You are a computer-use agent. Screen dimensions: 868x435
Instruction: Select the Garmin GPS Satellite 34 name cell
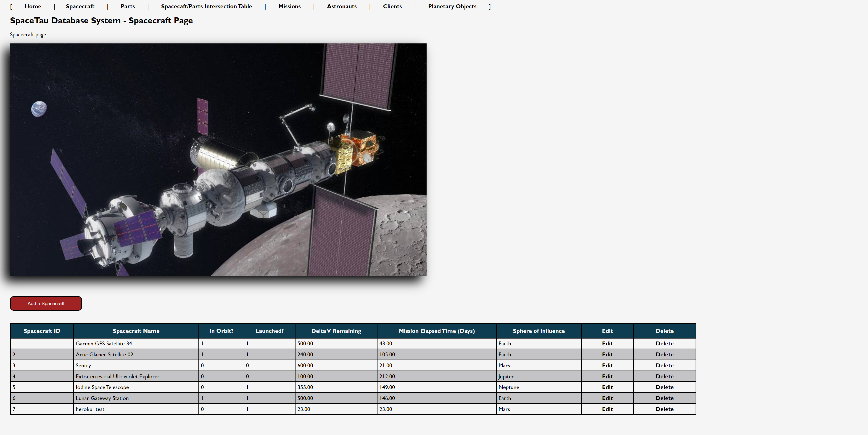(136, 344)
